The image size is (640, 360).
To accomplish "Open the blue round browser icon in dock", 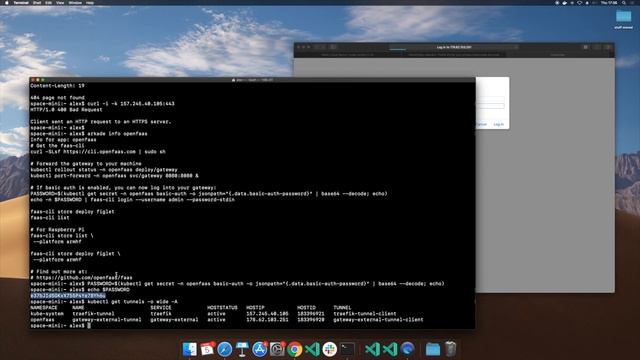I will click(407, 349).
